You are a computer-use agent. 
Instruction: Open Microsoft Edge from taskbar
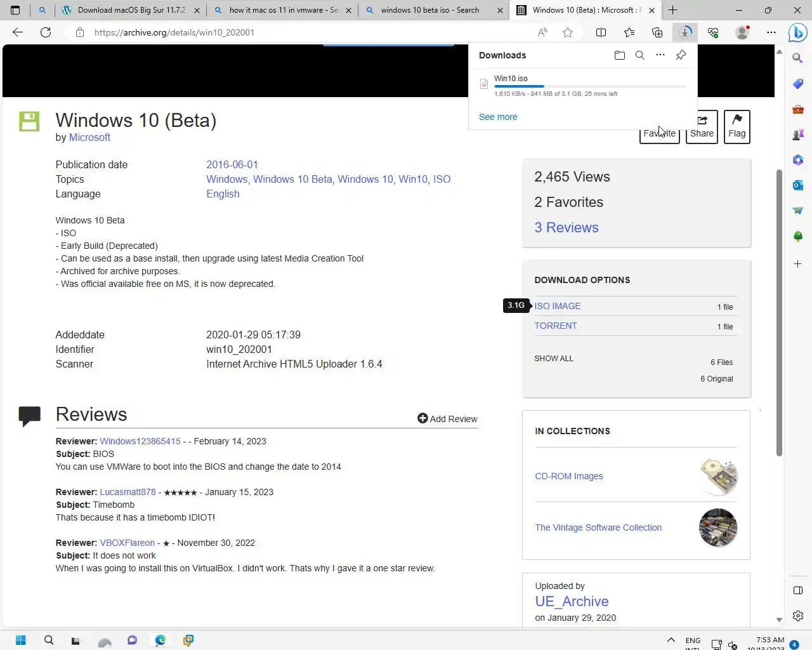[160, 640]
